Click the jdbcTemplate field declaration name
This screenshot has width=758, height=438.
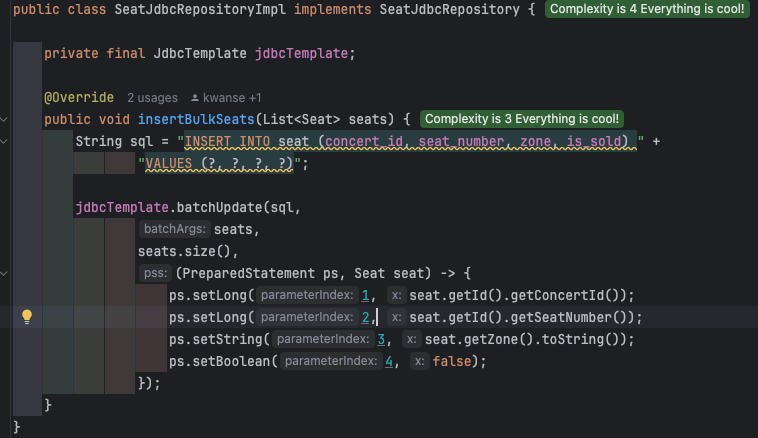click(302, 53)
